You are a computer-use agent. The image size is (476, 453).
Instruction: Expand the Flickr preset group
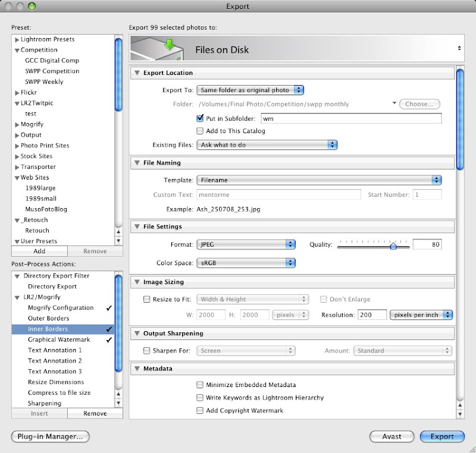[17, 93]
